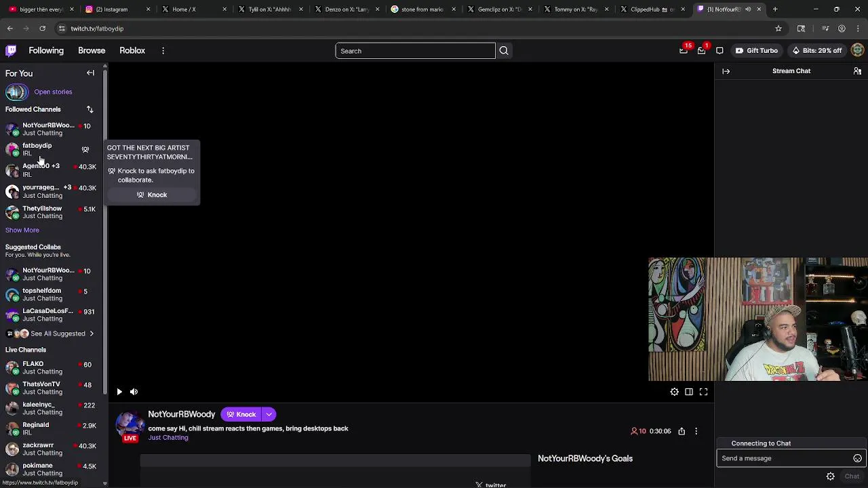Go to the Roblox tab
This screenshot has height=488, width=868.
point(132,51)
